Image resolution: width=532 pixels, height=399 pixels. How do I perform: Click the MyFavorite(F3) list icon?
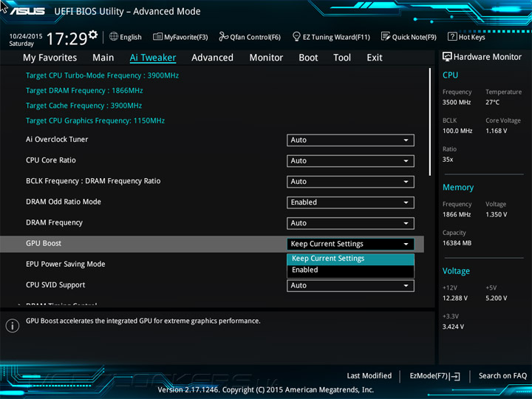point(157,37)
